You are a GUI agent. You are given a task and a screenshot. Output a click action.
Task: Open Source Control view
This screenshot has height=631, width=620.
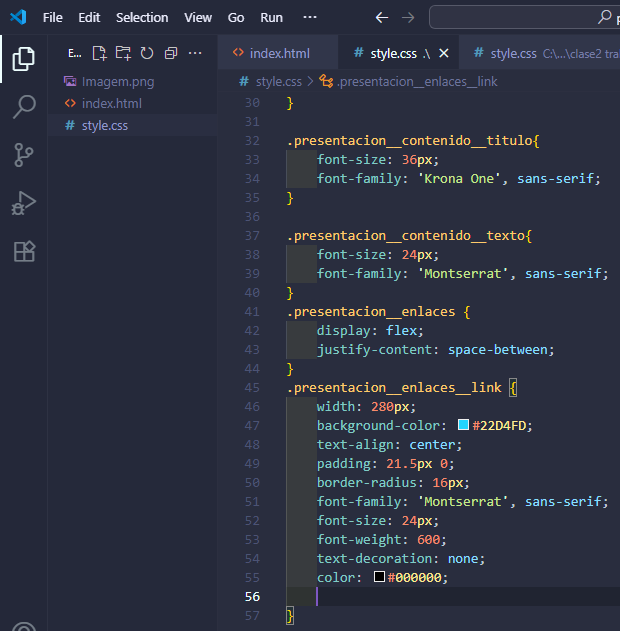coord(23,155)
